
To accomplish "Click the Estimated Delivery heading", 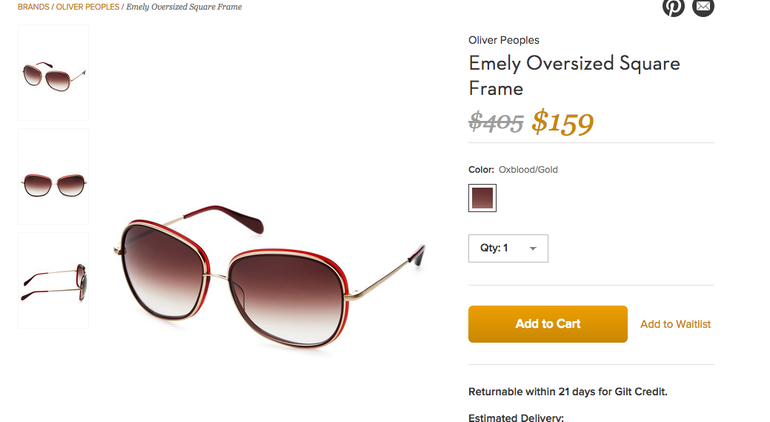I will pos(517,417).
